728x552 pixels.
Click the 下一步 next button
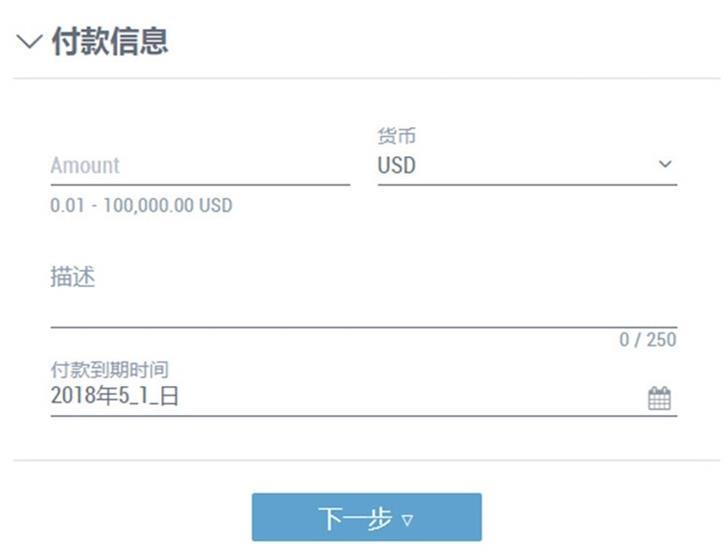pyautogui.click(x=367, y=517)
